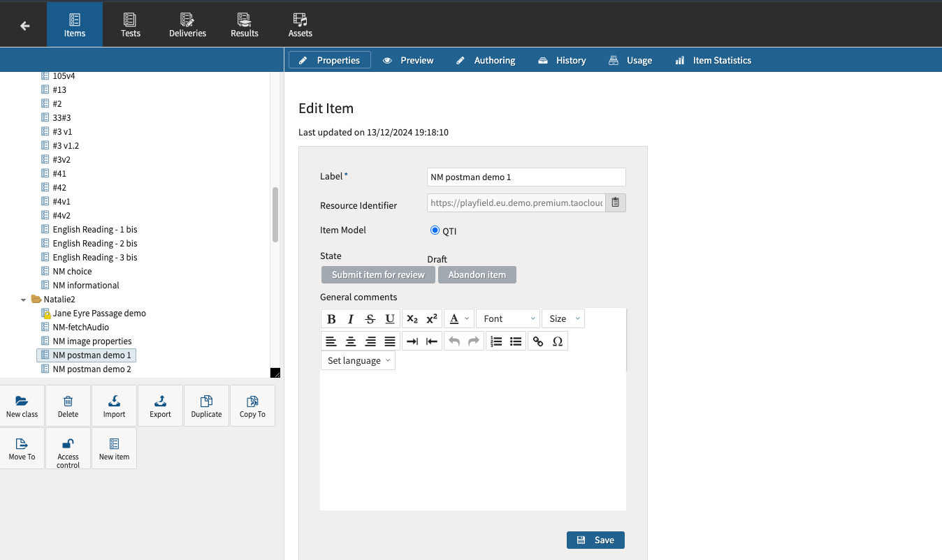Insert special character with the Omega icon

pos(557,341)
